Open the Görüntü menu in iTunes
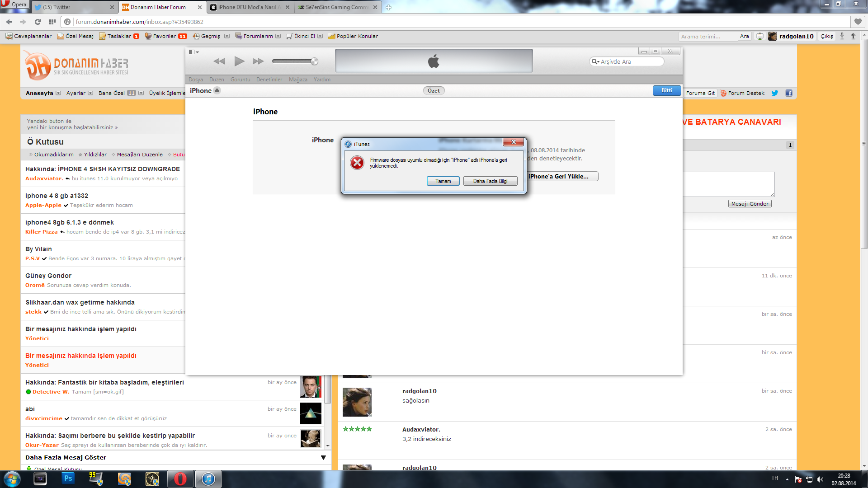This screenshot has width=868, height=488. 240,80
